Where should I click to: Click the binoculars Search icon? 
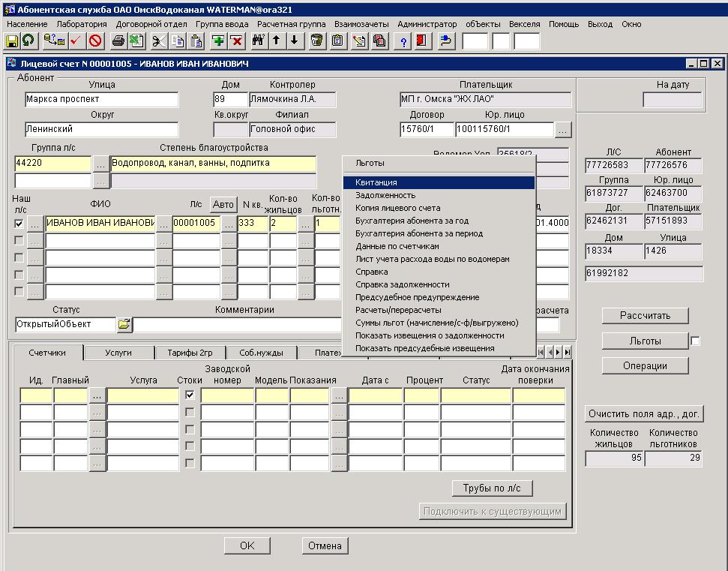pos(259,41)
